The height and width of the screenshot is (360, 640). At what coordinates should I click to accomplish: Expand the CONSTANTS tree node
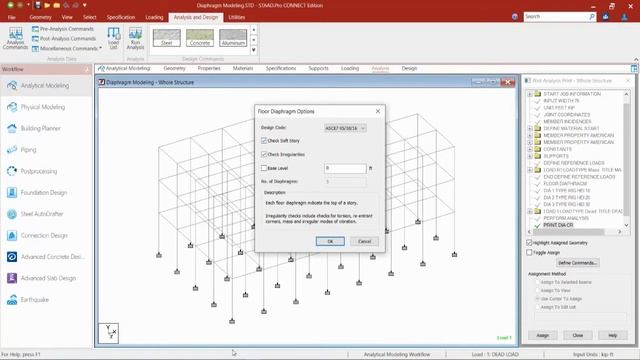tap(530, 149)
